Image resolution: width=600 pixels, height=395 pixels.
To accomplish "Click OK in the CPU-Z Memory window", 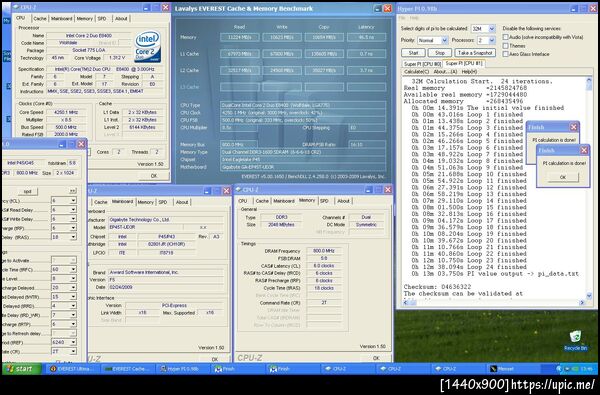I will (x=376, y=358).
